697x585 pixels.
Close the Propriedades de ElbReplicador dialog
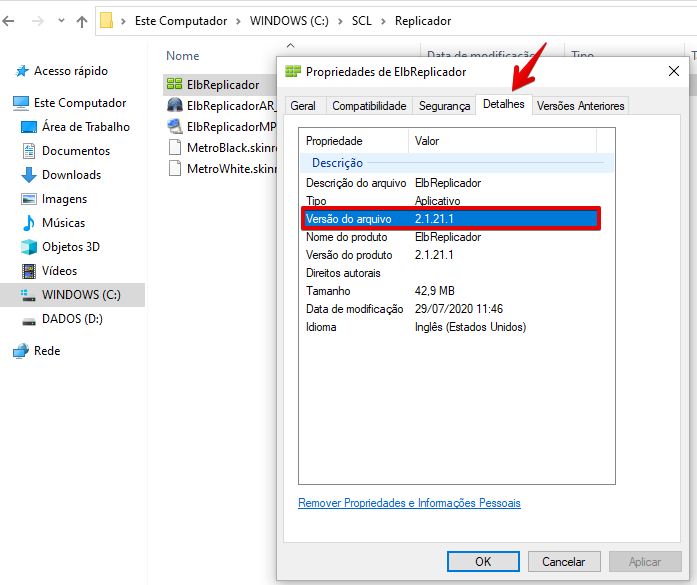click(x=674, y=71)
